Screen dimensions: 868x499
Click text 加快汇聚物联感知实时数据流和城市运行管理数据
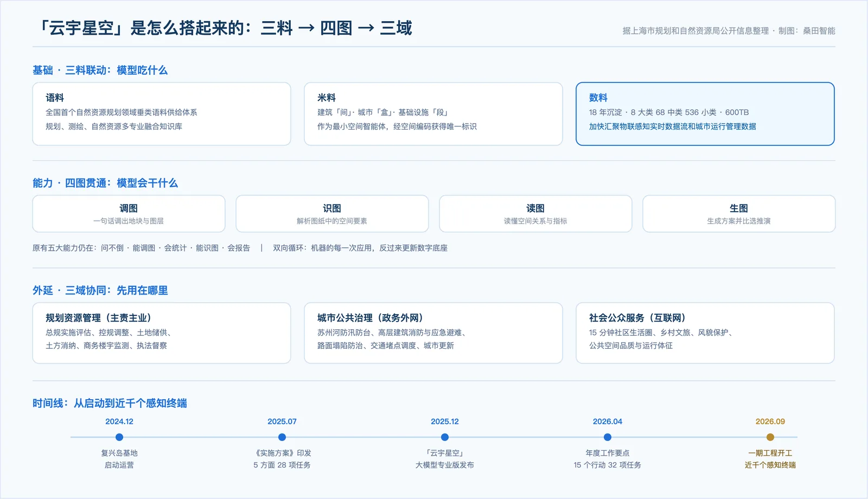(x=673, y=126)
